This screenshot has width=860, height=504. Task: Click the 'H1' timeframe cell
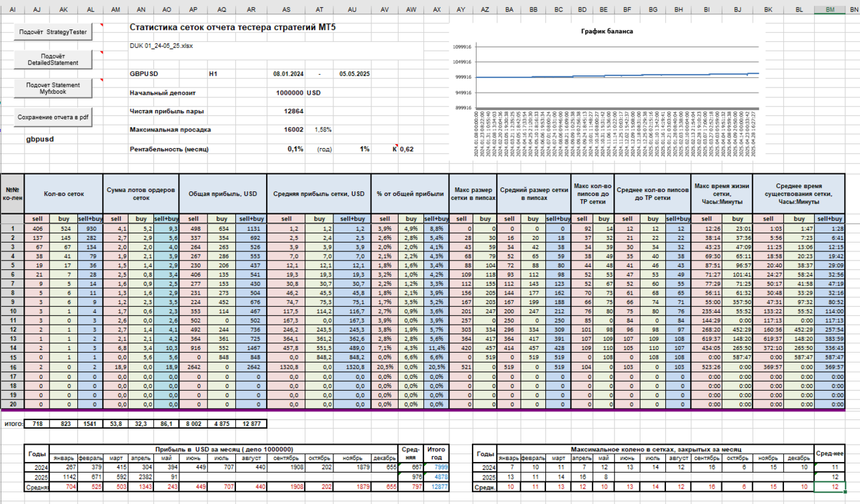click(x=213, y=74)
